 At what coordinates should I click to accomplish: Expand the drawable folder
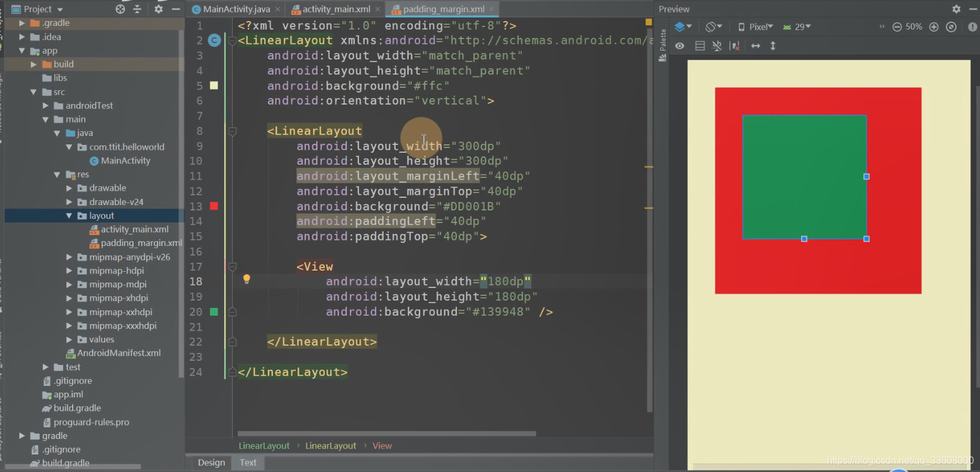69,188
